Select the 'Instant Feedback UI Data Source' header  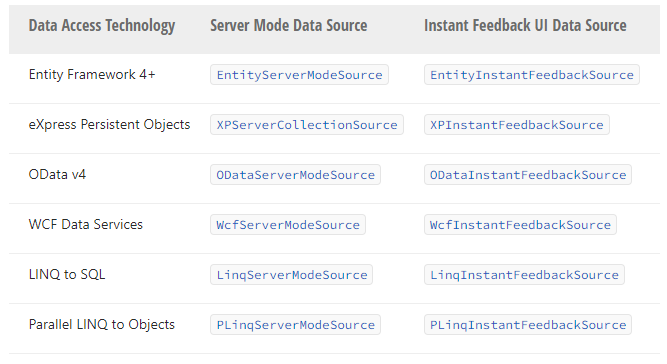[x=525, y=26]
